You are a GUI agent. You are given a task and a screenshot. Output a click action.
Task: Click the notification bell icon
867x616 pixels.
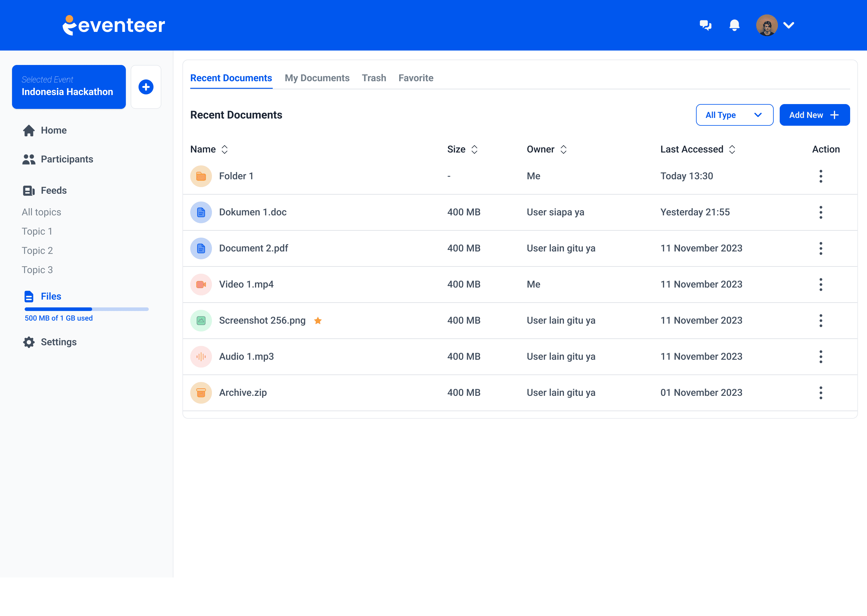[734, 25]
